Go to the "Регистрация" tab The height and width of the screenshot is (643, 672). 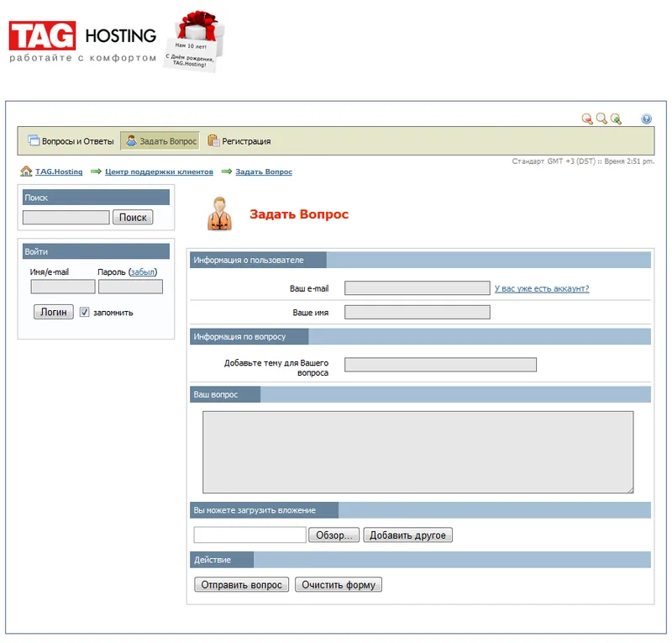coord(239,140)
